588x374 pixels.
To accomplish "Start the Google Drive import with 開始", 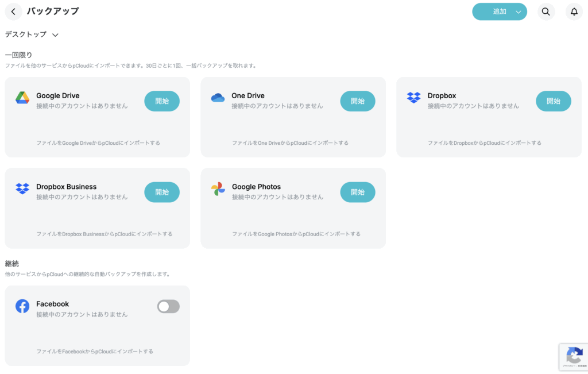I will click(162, 101).
